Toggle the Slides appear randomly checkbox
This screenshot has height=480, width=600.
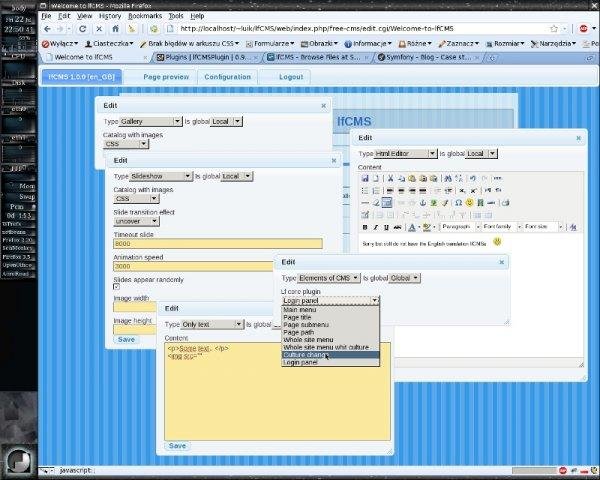(x=116, y=286)
